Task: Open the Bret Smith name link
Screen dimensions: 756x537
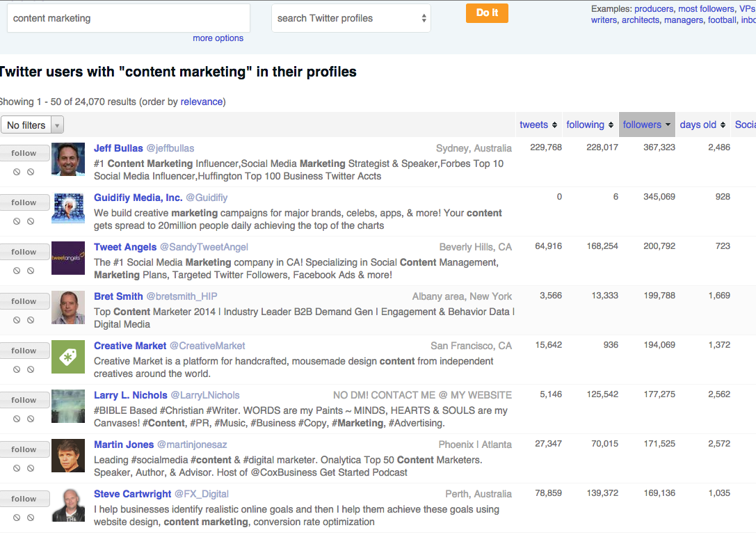Action: (118, 296)
